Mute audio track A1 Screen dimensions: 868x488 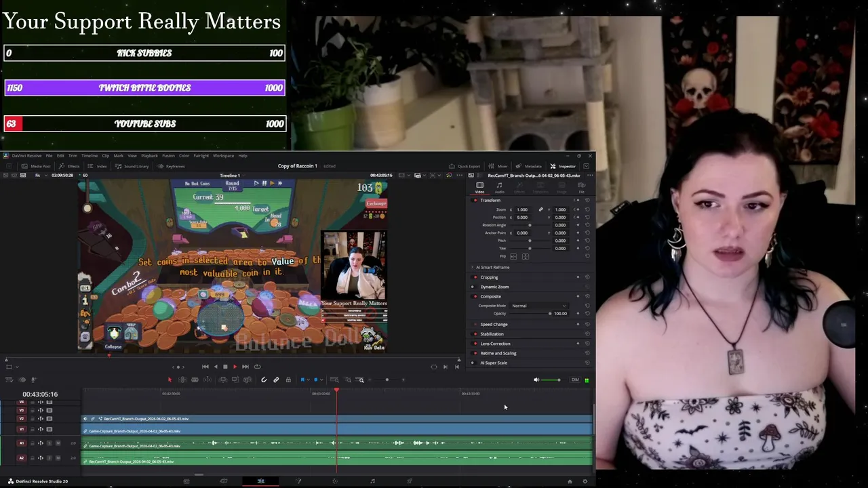(58, 443)
